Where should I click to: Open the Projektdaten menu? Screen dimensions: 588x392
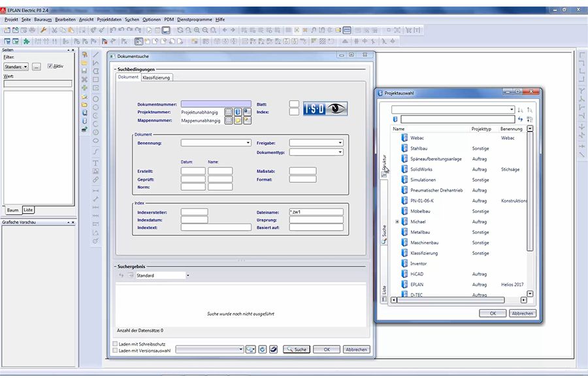coord(109,20)
